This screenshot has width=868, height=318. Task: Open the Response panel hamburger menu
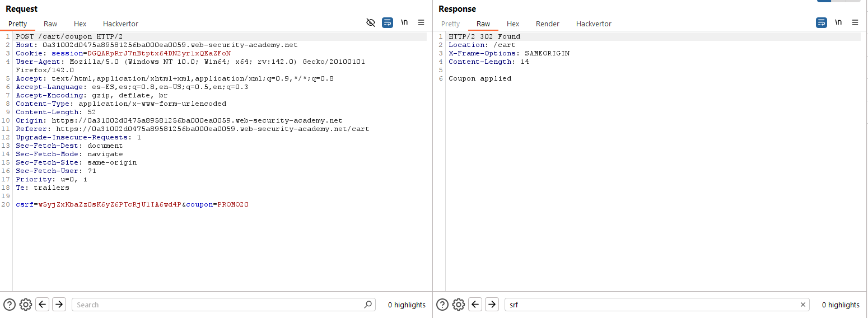point(855,22)
